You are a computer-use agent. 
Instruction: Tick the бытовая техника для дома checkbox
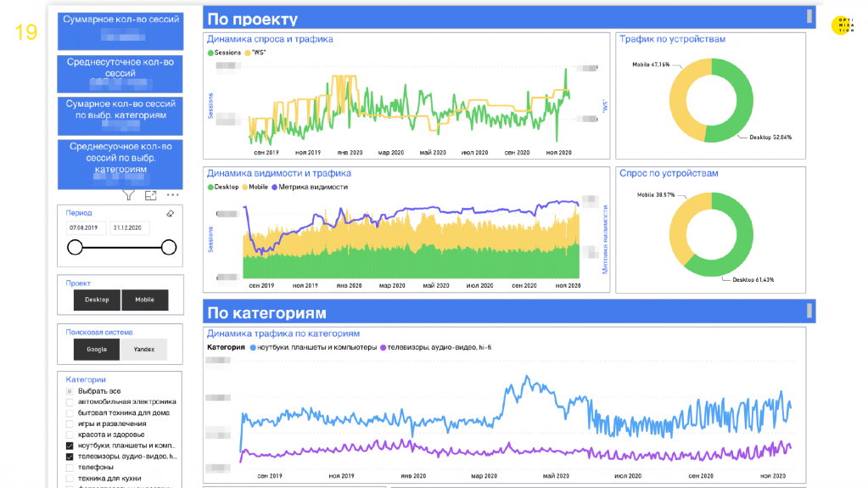point(70,413)
